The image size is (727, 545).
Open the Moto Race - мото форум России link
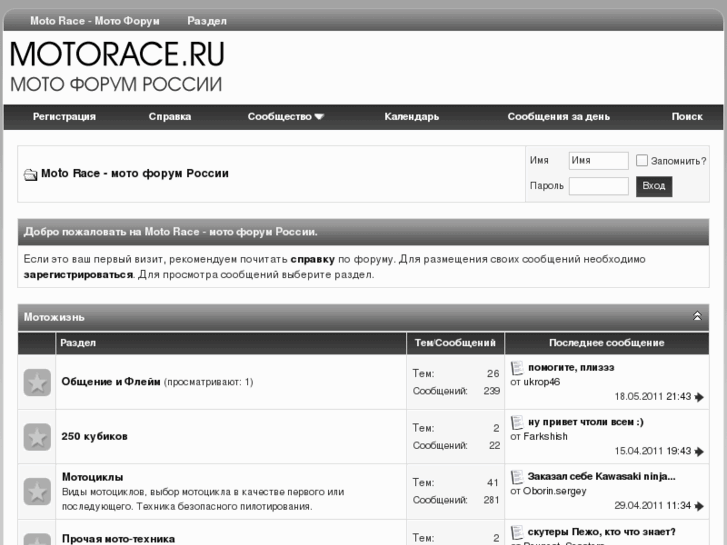click(x=135, y=173)
